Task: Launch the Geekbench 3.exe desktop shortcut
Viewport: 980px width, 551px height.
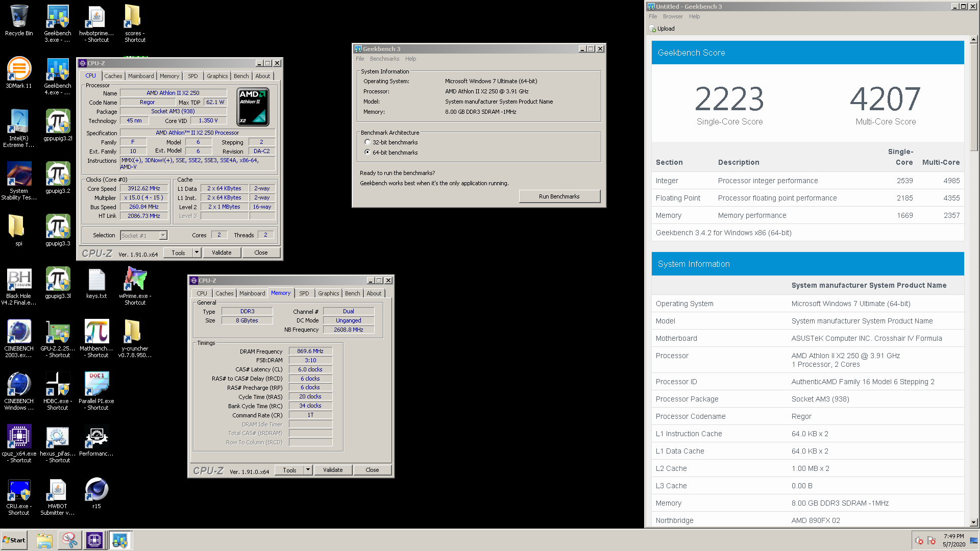Action: (x=58, y=23)
